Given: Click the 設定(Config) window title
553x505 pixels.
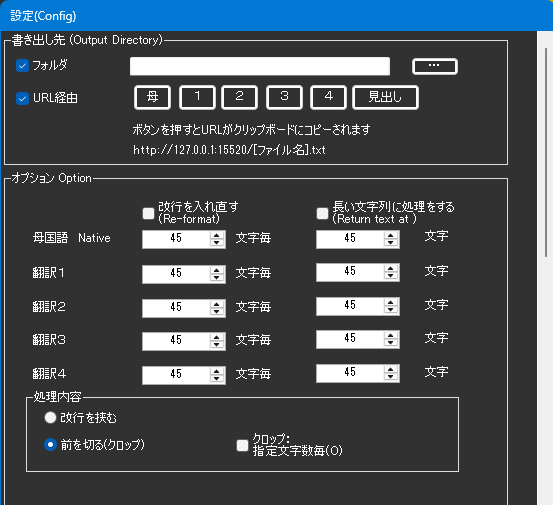Looking at the screenshot, I should point(43,16).
